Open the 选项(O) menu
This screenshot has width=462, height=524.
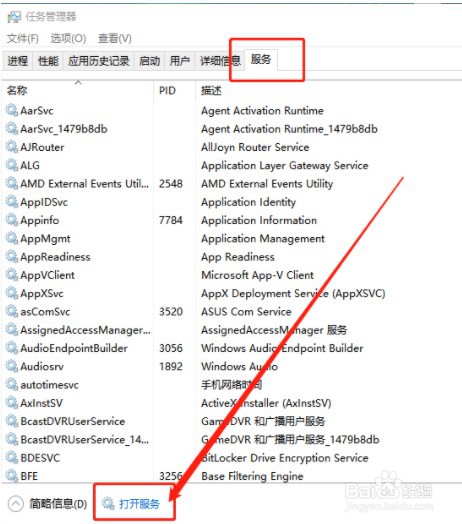[68, 38]
